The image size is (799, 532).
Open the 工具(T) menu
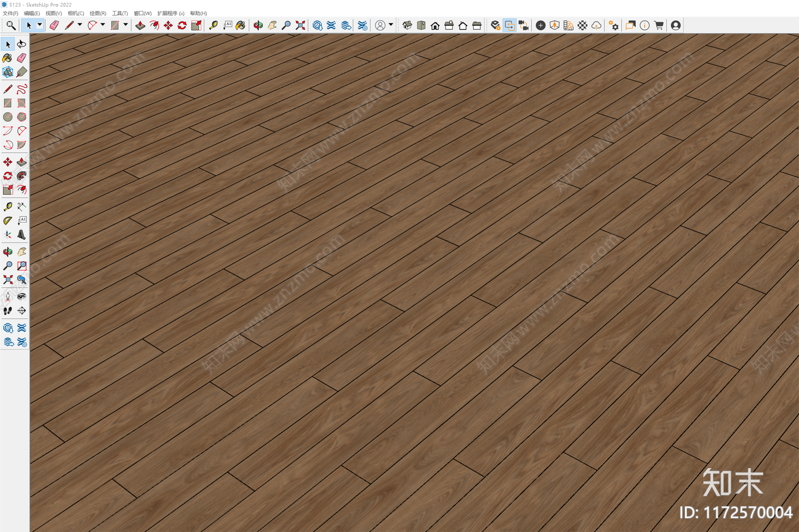(120, 13)
